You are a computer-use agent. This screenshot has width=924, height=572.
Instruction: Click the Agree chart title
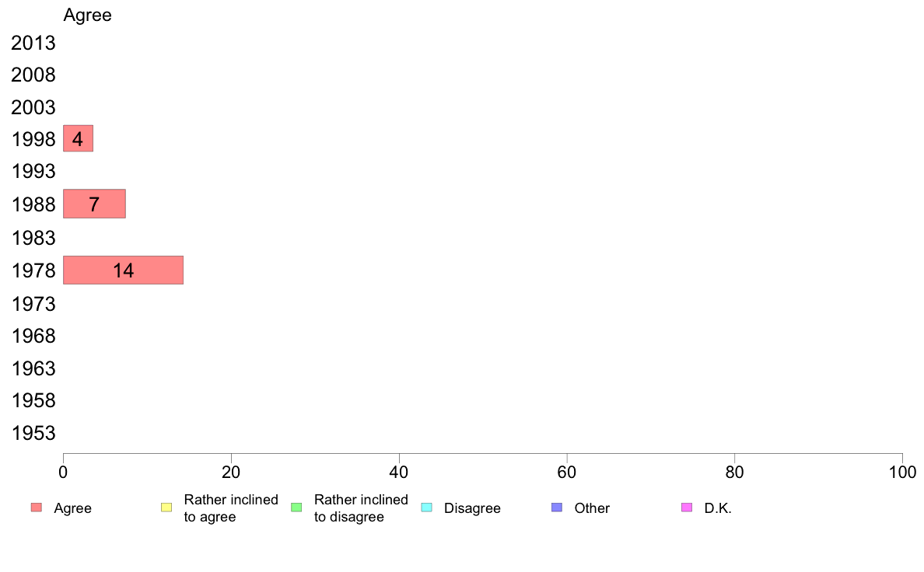(x=87, y=16)
